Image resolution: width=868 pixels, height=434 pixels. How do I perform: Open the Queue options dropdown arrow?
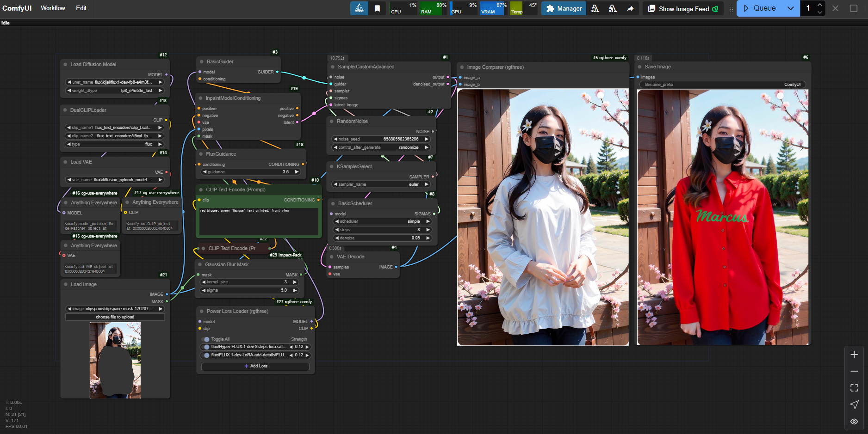tap(790, 8)
